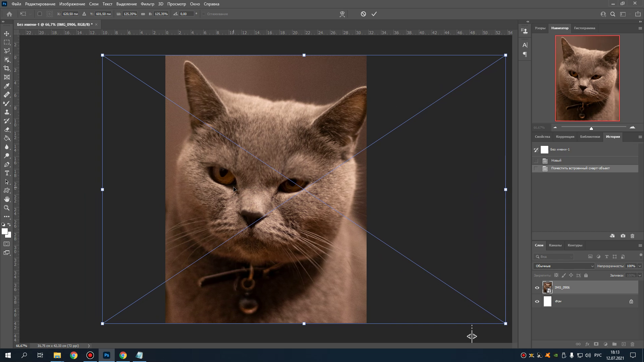Hide the IMG_0906 layer eye icon

coord(537,288)
